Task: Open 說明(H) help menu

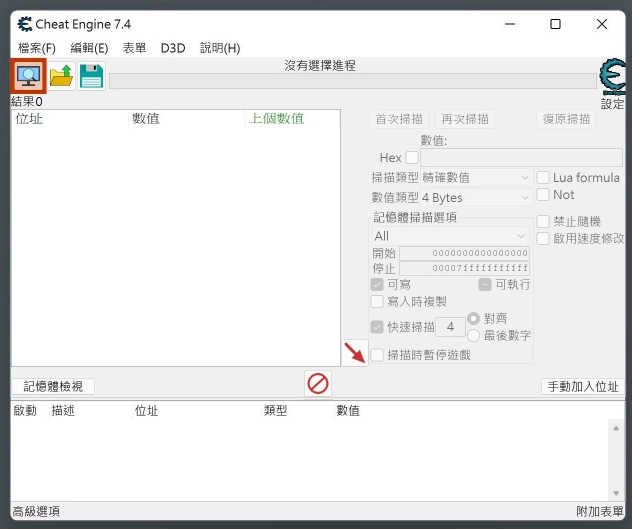Action: pyautogui.click(x=220, y=48)
